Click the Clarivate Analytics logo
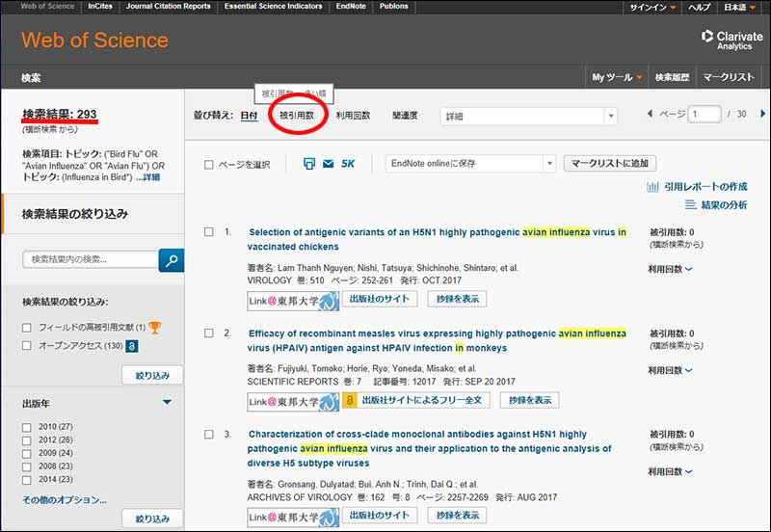This screenshot has width=771, height=532. coord(732,40)
